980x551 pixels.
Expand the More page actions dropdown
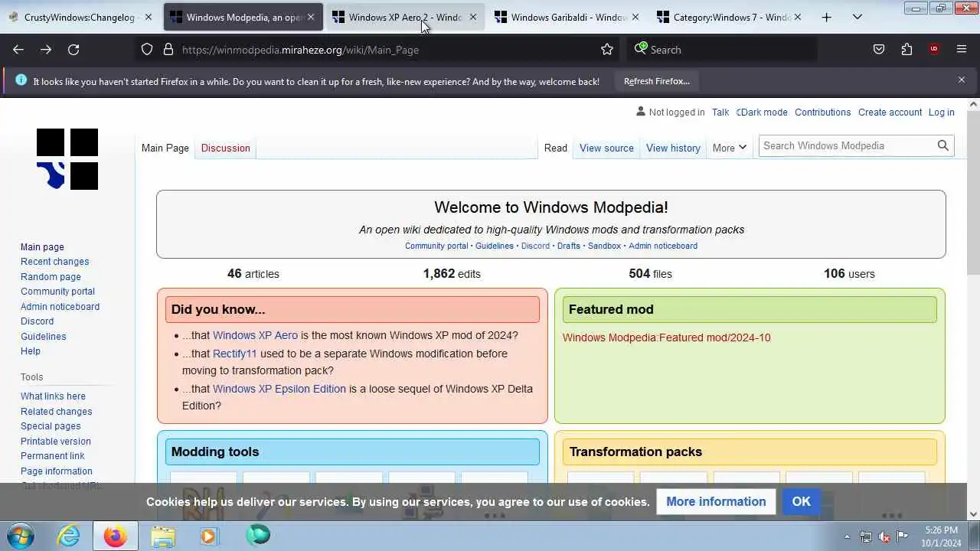point(729,148)
